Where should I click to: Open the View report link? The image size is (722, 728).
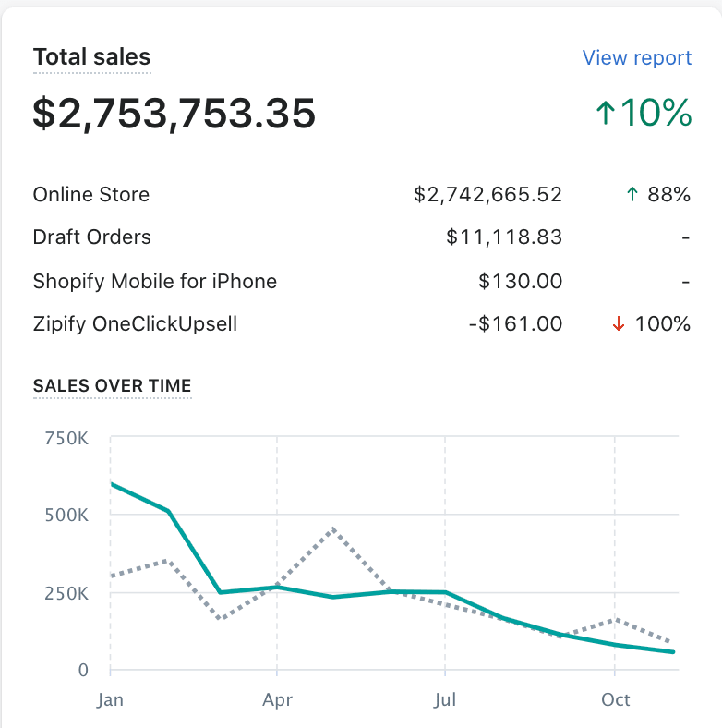(x=636, y=58)
